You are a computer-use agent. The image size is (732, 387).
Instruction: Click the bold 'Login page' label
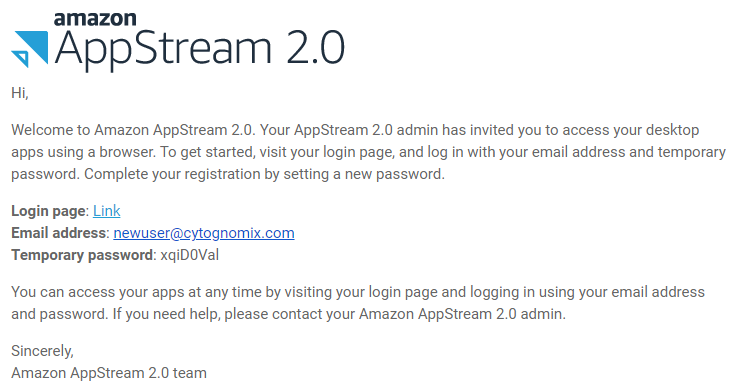(x=48, y=211)
